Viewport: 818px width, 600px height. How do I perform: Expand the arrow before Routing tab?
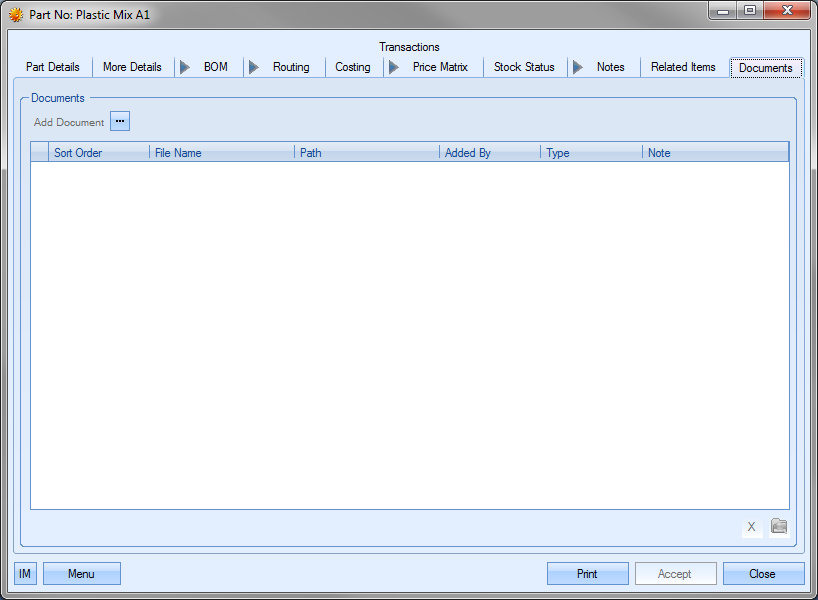coord(254,67)
